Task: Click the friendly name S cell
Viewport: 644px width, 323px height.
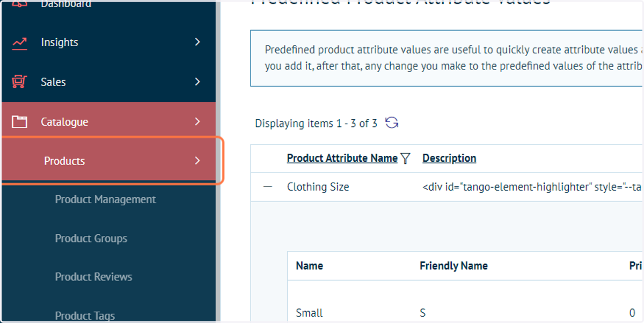Action: click(x=423, y=313)
